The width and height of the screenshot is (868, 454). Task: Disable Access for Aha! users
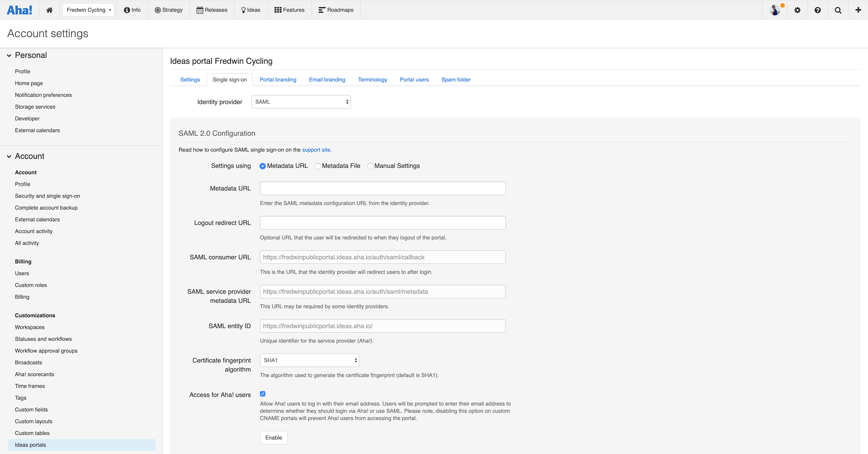click(262, 394)
